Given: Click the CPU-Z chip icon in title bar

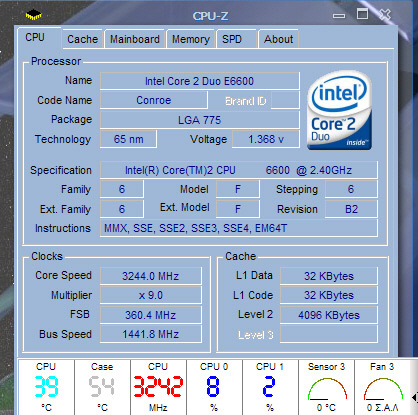Looking at the screenshot, I should [34, 15].
